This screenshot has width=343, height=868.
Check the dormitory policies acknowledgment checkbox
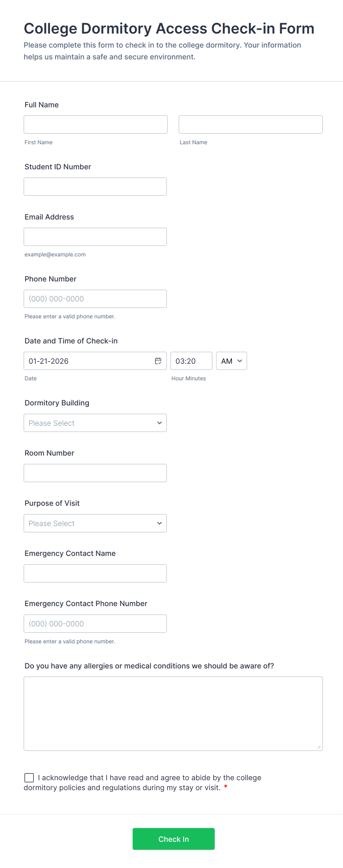pyautogui.click(x=29, y=778)
